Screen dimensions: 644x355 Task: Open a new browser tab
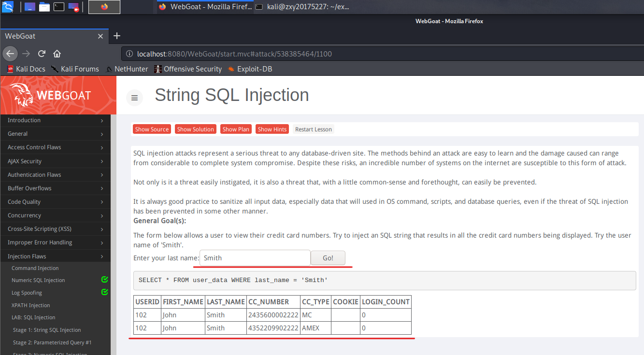pos(116,36)
